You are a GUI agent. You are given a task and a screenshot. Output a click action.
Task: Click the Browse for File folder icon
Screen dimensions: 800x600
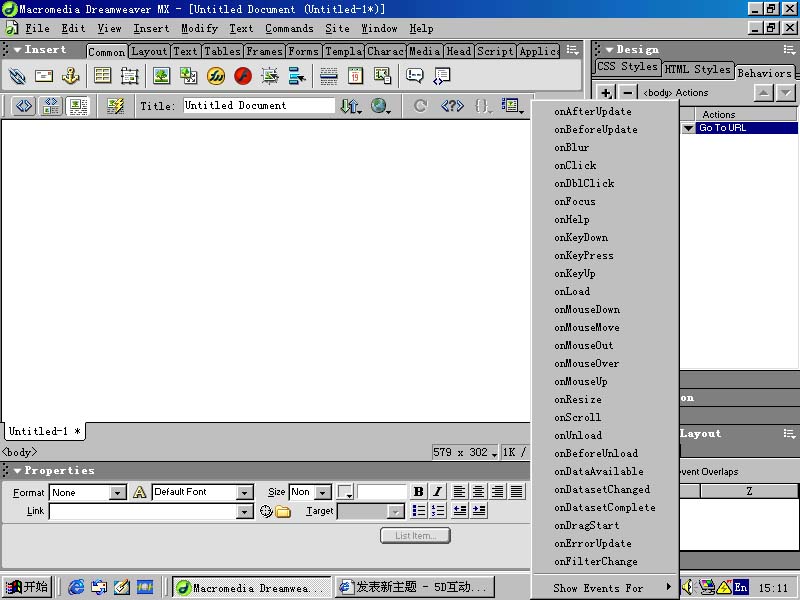pos(283,511)
